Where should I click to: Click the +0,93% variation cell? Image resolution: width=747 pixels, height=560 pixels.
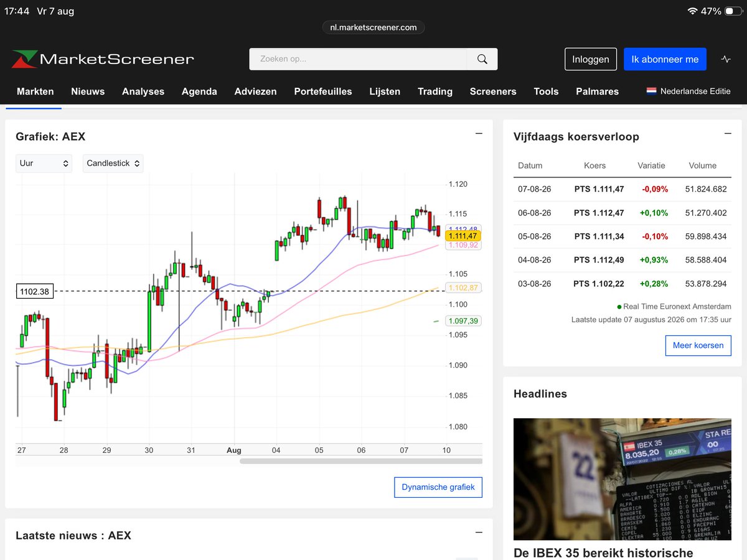654,260
